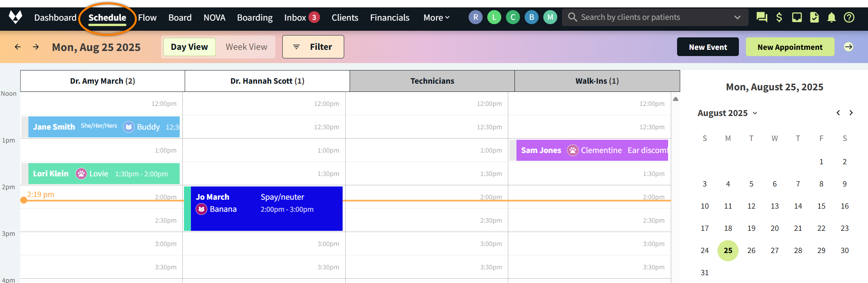The height and width of the screenshot is (283, 868).
Task: Check notifications via the bell icon
Action: pos(831,17)
